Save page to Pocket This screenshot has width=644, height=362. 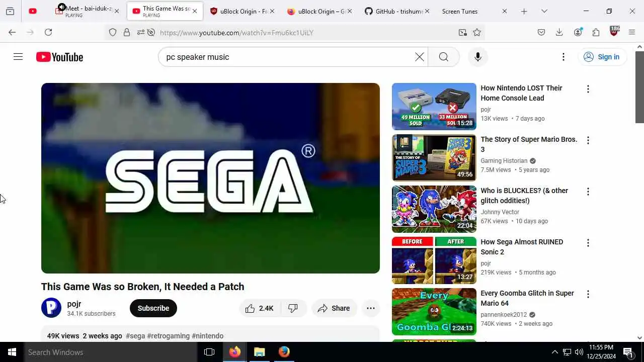click(x=541, y=32)
